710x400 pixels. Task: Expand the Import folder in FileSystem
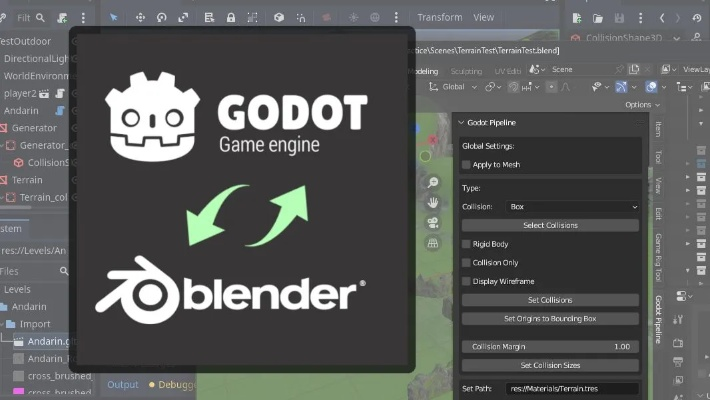(2, 324)
